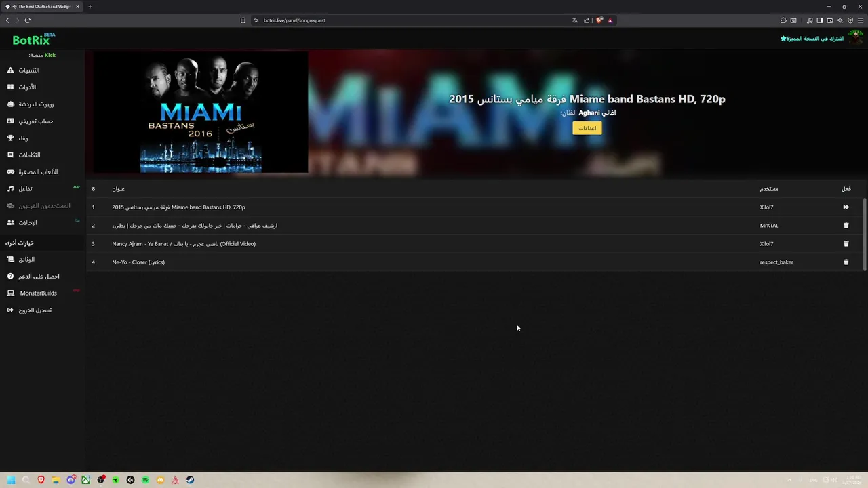This screenshot has height=488, width=868.
Task: Click subscribe to premium اشترك link
Action: tap(812, 39)
